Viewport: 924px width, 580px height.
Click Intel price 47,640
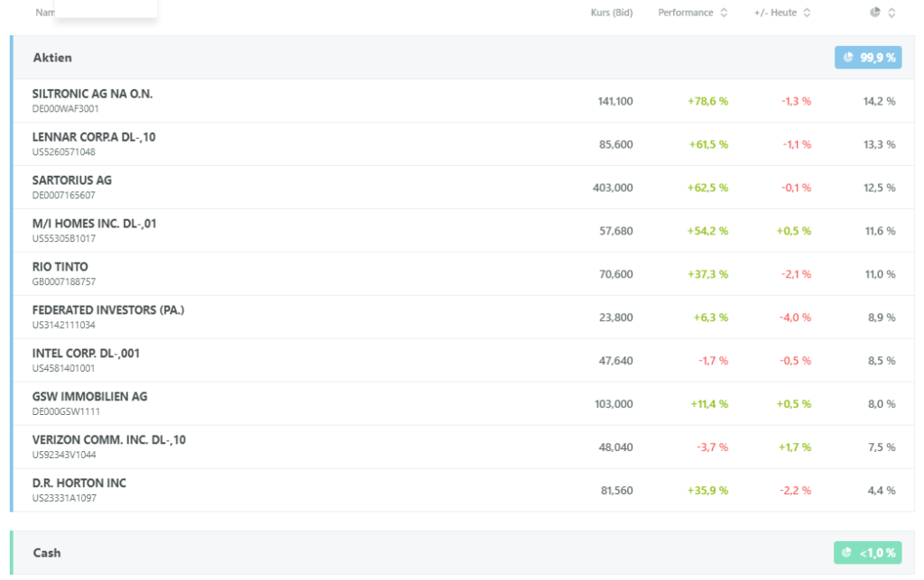pos(615,361)
